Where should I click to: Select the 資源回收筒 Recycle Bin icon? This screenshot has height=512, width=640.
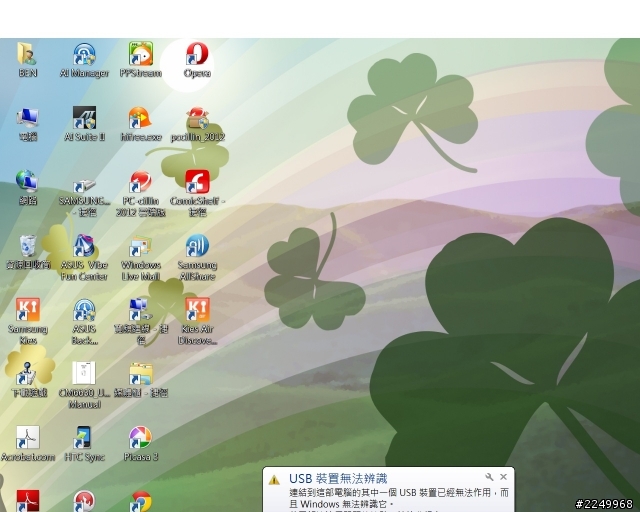coord(28,246)
